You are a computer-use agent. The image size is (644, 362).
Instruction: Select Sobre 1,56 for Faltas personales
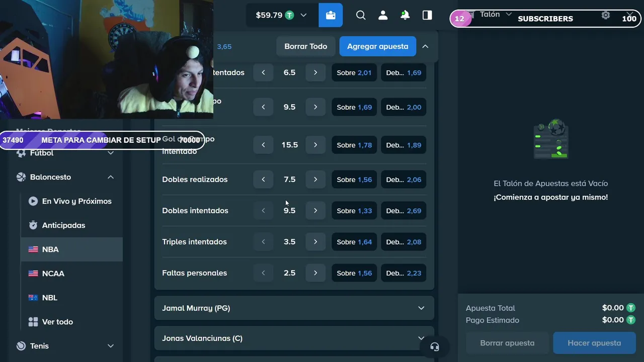(x=354, y=273)
